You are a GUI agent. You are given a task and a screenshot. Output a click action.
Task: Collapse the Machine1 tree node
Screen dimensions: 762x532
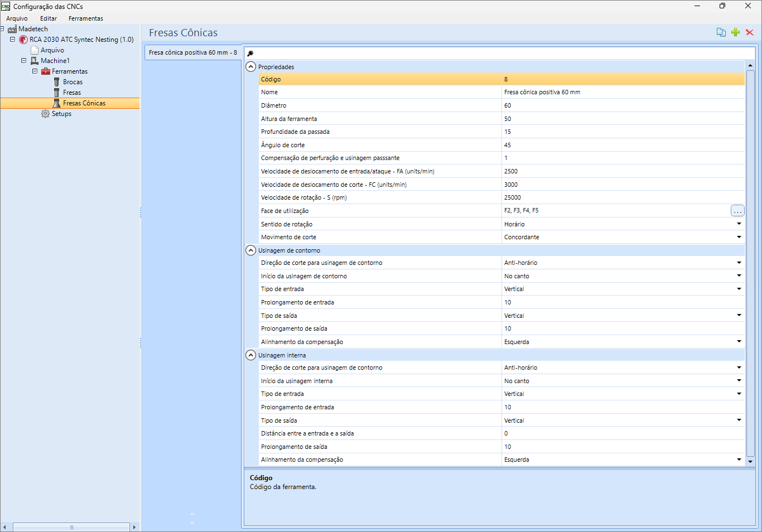24,61
